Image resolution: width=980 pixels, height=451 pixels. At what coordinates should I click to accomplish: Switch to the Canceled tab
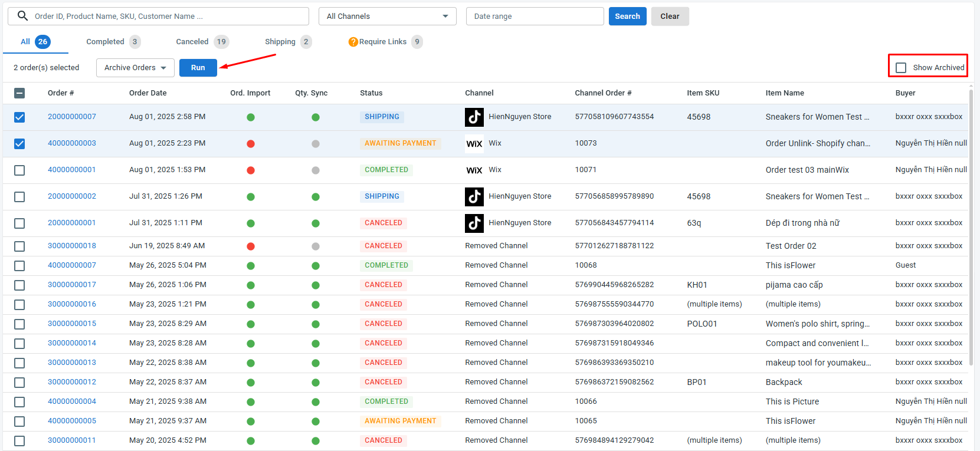tap(192, 42)
